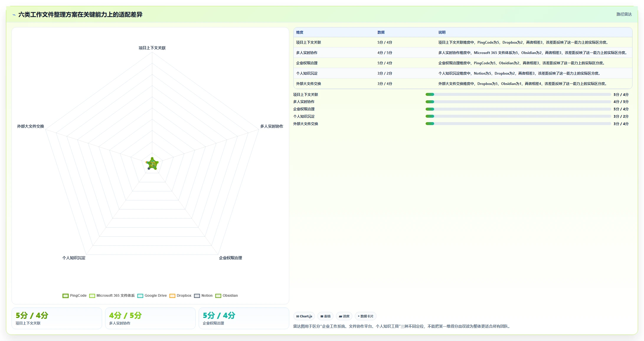The height and width of the screenshot is (341, 644).
Task: Click the 4分 / 5分 value in table
Action: [385, 53]
